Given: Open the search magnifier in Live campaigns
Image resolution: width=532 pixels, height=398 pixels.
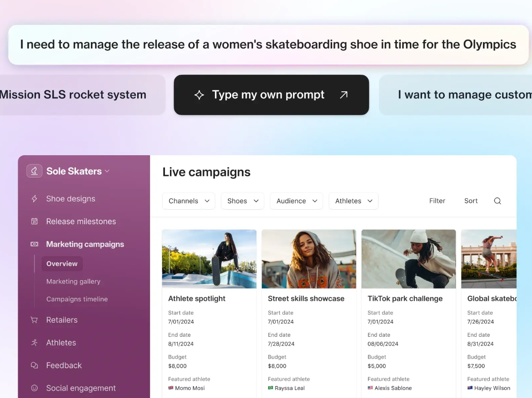Looking at the screenshot, I should click(497, 201).
